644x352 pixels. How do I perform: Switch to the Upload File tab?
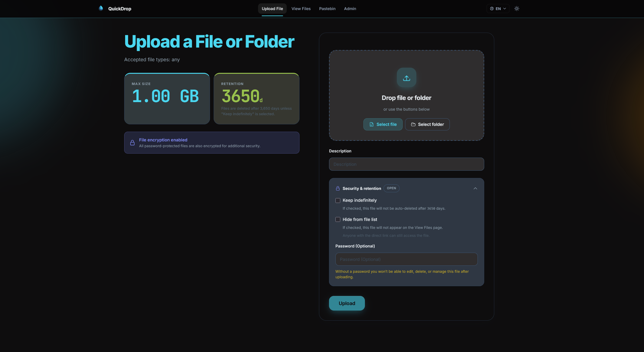pyautogui.click(x=272, y=9)
